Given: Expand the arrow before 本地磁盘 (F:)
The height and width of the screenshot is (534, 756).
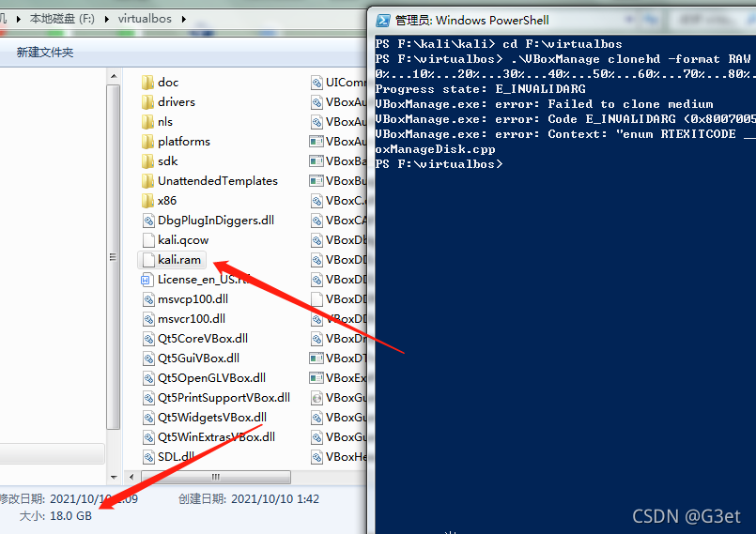Looking at the screenshot, I should (x=19, y=20).
